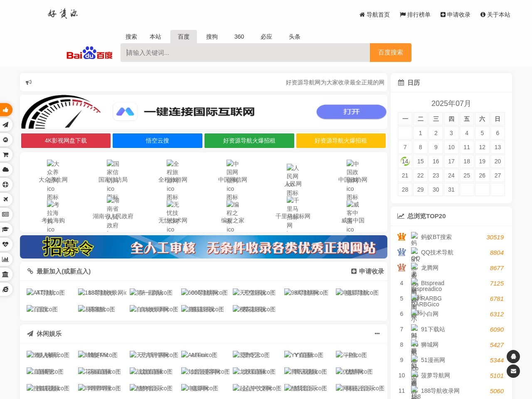Expand the 休闲娱乐 section more dots
The width and height of the screenshot is (532, 399).
(377, 334)
